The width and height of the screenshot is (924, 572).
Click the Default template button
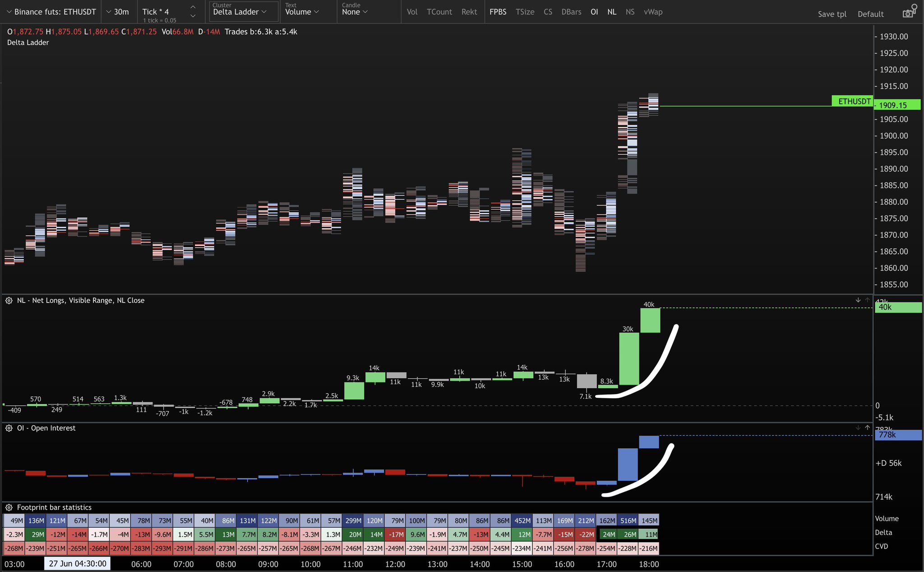[870, 14]
